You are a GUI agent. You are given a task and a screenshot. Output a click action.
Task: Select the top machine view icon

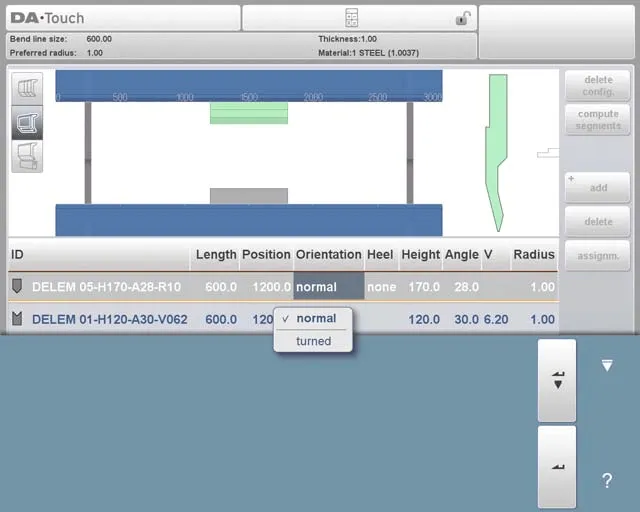pos(27,88)
